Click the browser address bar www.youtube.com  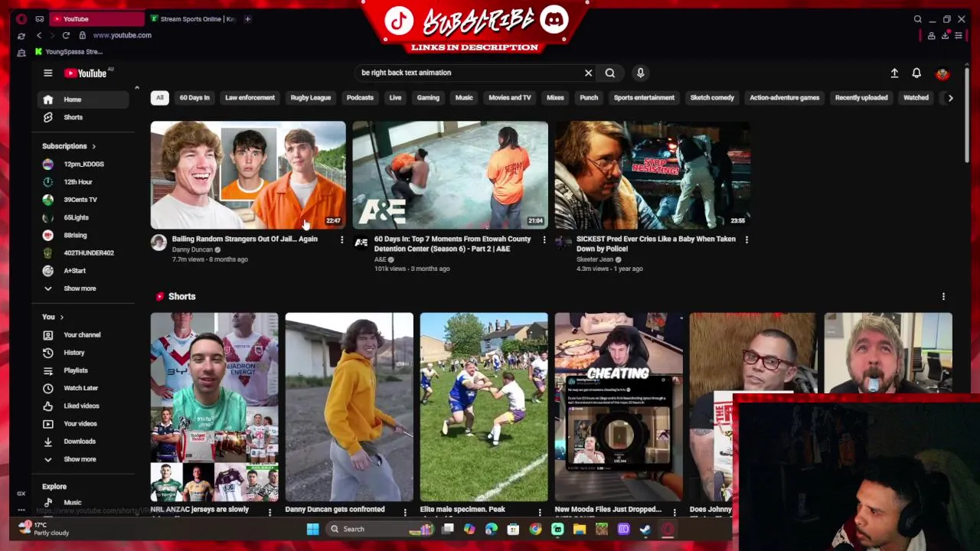122,35
